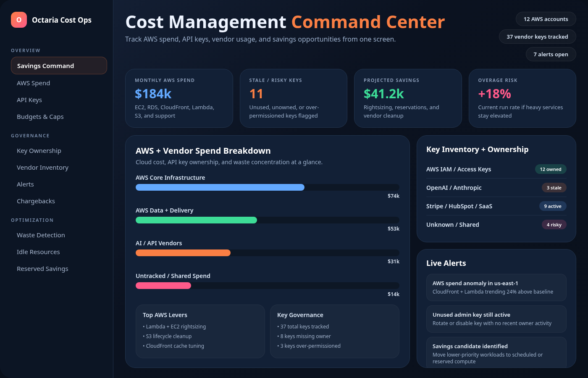Select the "Unused admin key still active" alert
Viewport: 588px width, 378px height.
[x=496, y=319]
